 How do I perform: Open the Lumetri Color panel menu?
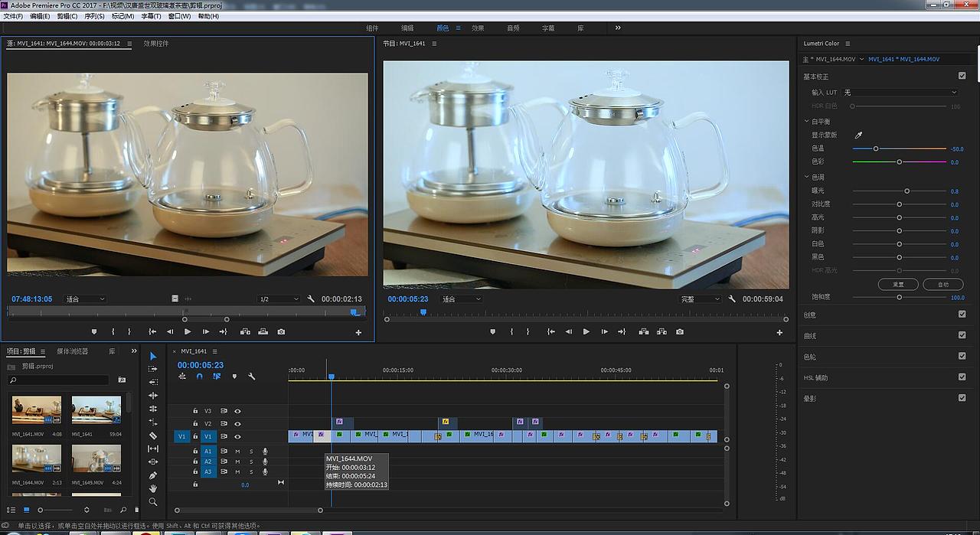tap(848, 44)
